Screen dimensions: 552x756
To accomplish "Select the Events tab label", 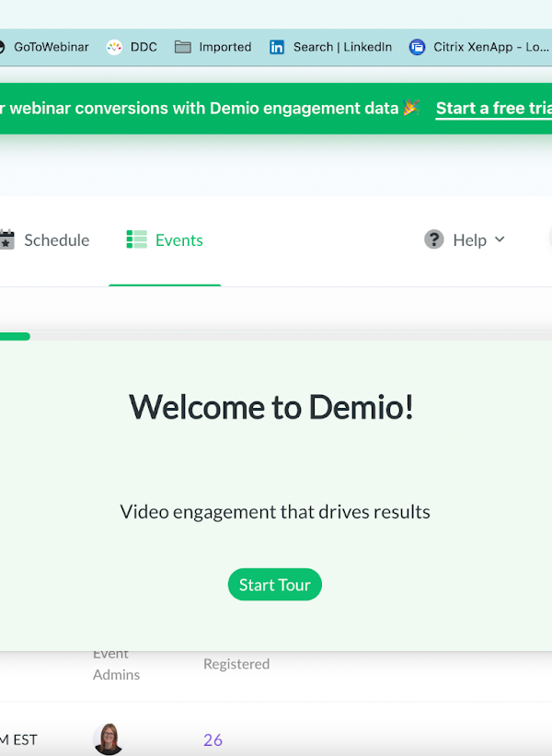I will pos(179,240).
